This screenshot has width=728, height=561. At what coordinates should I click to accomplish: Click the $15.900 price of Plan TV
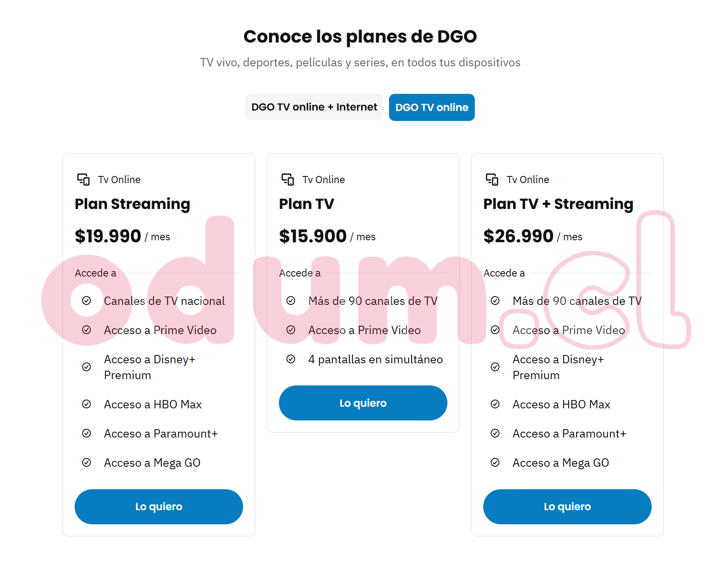tap(313, 236)
